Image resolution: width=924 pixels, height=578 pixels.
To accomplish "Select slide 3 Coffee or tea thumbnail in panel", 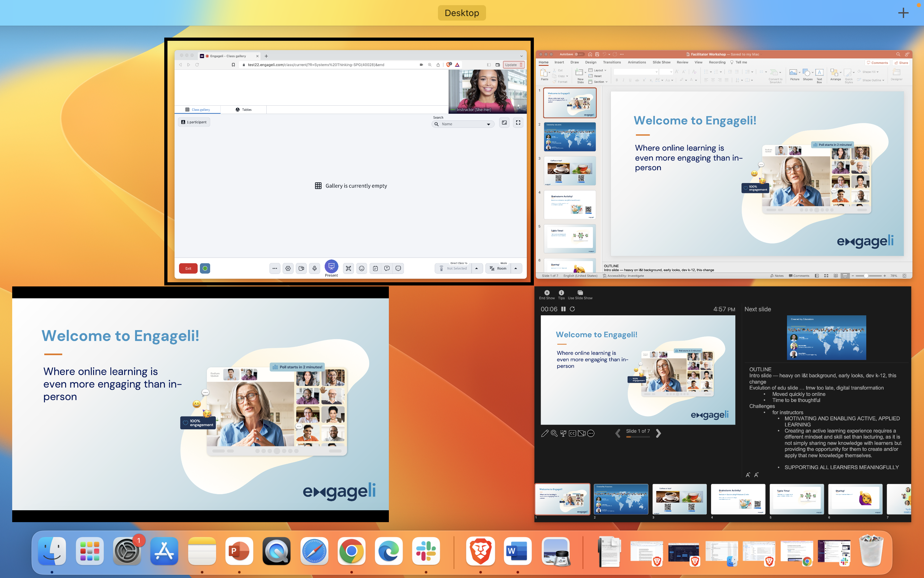I will click(x=570, y=171).
